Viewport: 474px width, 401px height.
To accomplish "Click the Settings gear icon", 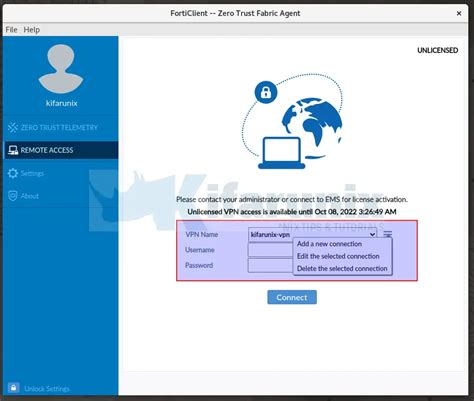I will (x=13, y=173).
